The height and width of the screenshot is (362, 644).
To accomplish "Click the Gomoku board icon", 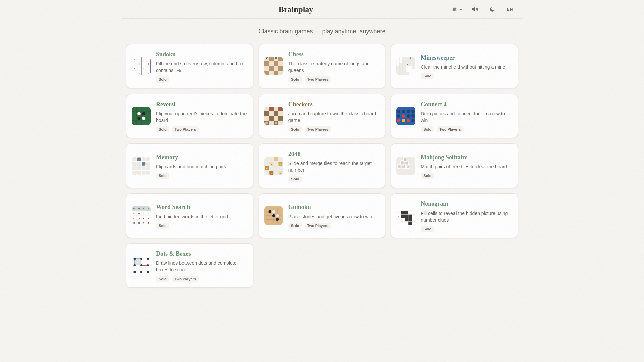I will (x=273, y=216).
